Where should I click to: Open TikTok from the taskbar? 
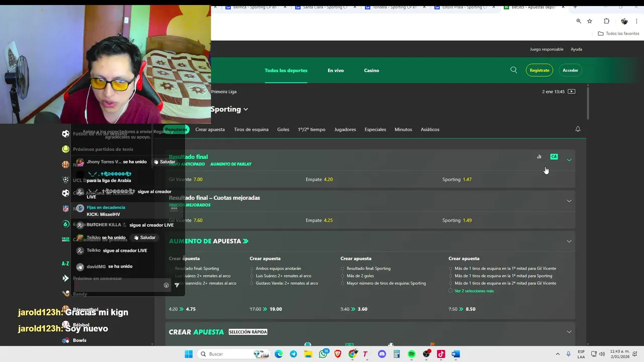[x=441, y=354]
